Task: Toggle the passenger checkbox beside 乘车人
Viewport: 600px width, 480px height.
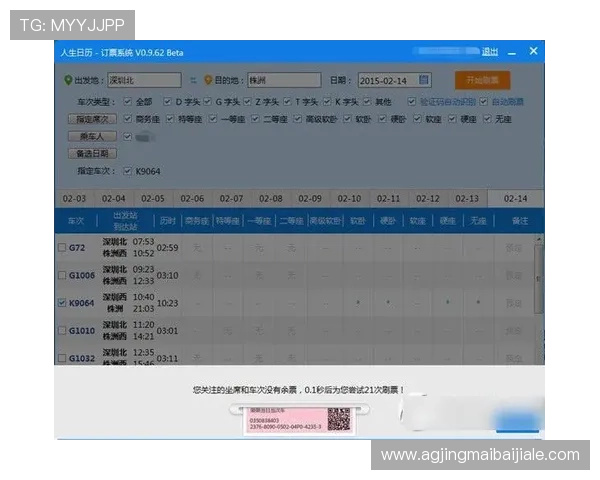Action: click(x=128, y=136)
